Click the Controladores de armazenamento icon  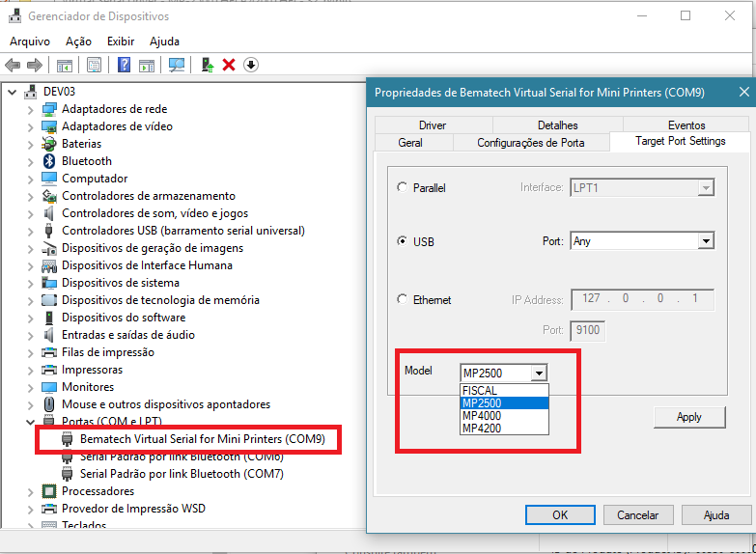[x=49, y=196]
